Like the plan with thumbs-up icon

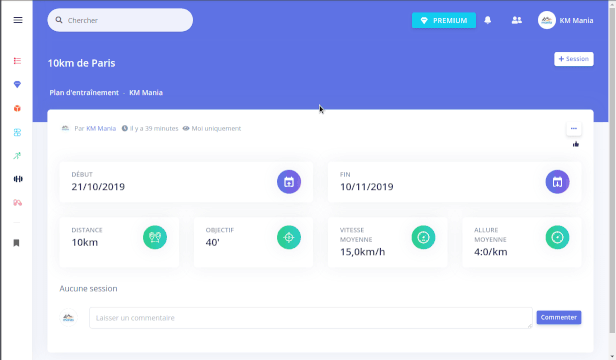click(576, 144)
